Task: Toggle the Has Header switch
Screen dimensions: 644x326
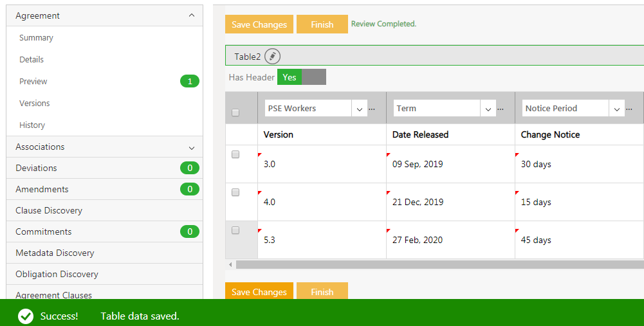Action: [301, 77]
